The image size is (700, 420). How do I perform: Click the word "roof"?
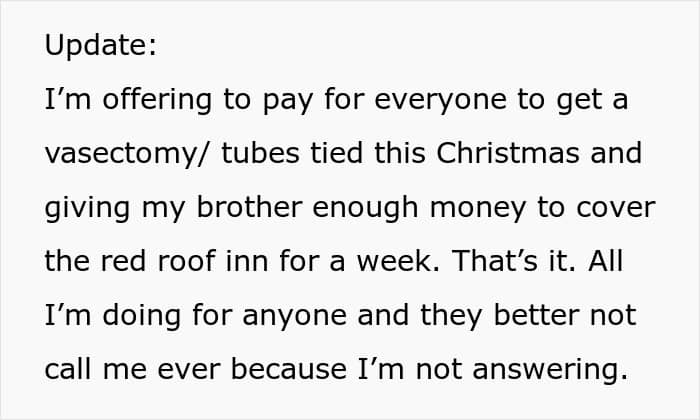click(x=187, y=262)
